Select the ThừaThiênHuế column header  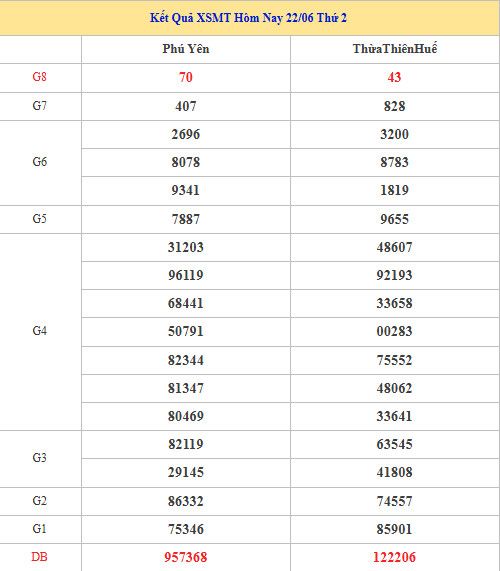pyautogui.click(x=395, y=49)
